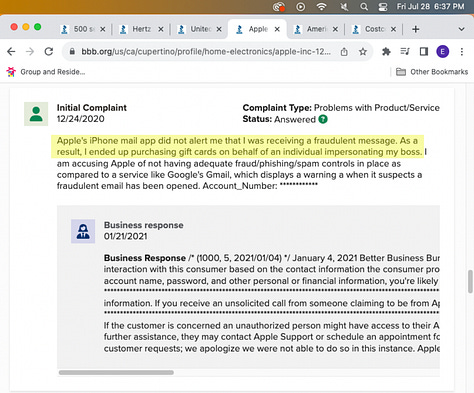
Task: Close the Hertz tab
Action: [x=161, y=29]
